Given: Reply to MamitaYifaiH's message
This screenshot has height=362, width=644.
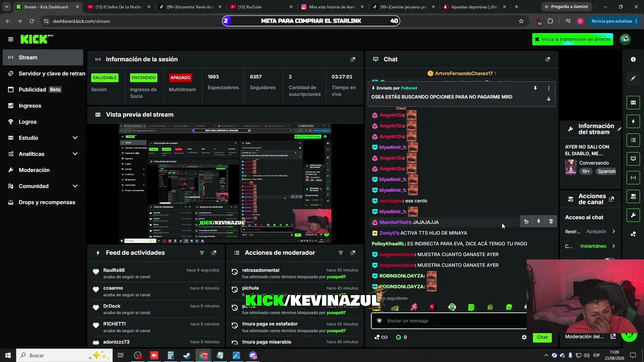Looking at the screenshot, I should 526,222.
